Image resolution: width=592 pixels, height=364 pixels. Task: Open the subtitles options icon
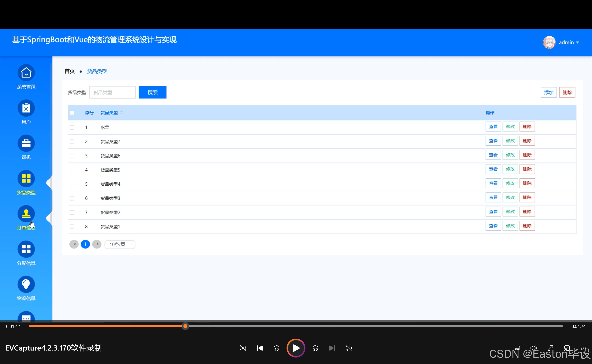[x=517, y=348]
